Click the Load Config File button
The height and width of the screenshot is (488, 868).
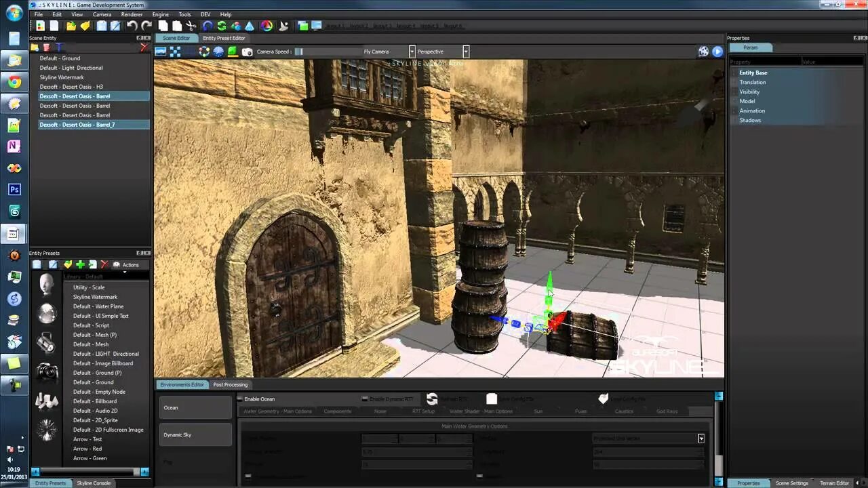pos(622,399)
